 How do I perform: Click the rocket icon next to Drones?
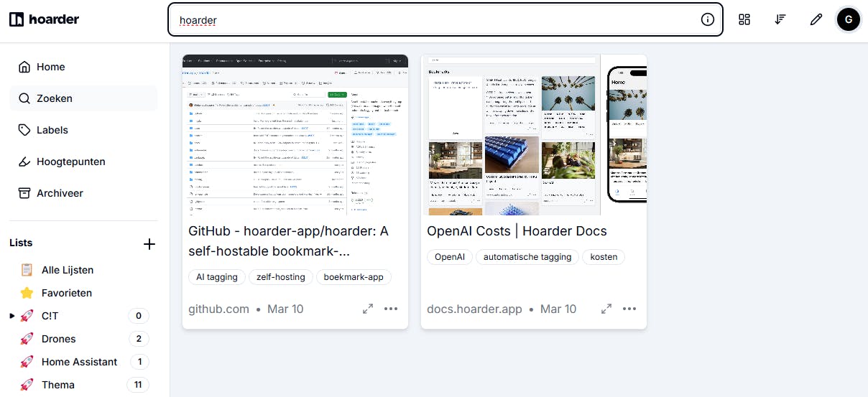pos(27,339)
